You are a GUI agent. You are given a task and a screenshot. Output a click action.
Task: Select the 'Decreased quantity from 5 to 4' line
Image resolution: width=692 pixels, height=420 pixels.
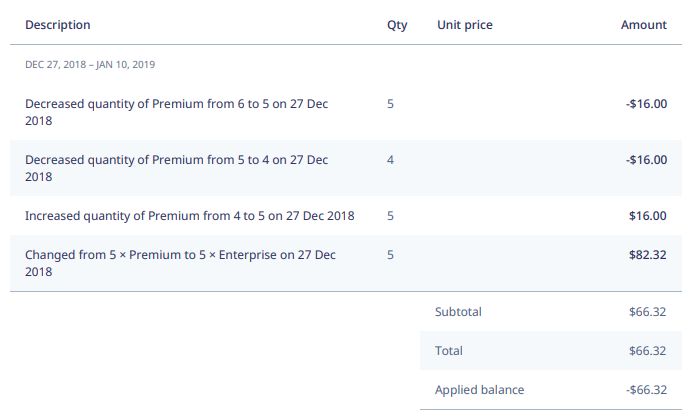click(346, 168)
